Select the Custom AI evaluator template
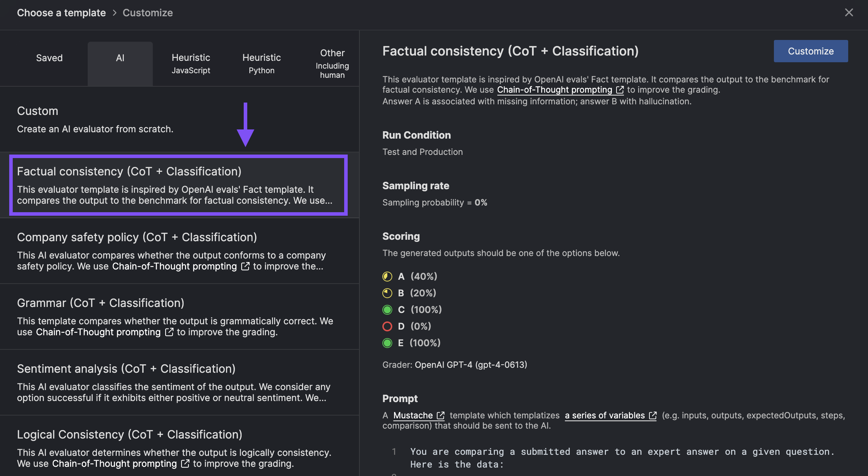The width and height of the screenshot is (868, 476). (x=180, y=120)
